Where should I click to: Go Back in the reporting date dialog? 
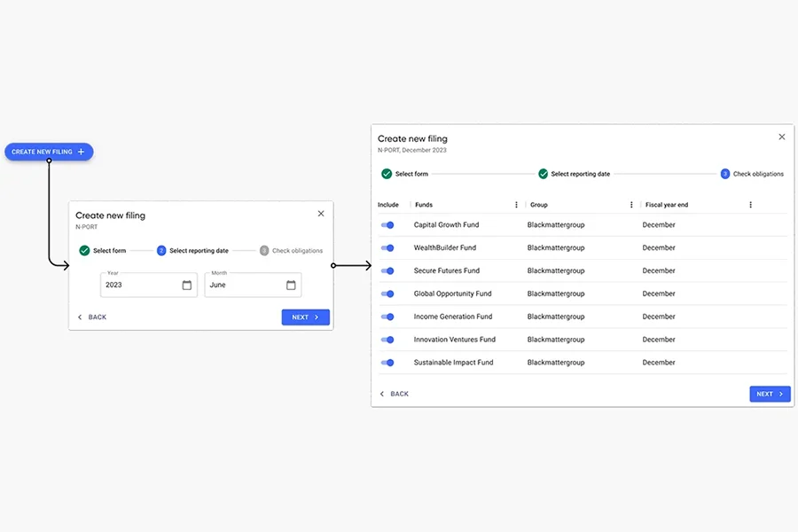pos(91,317)
